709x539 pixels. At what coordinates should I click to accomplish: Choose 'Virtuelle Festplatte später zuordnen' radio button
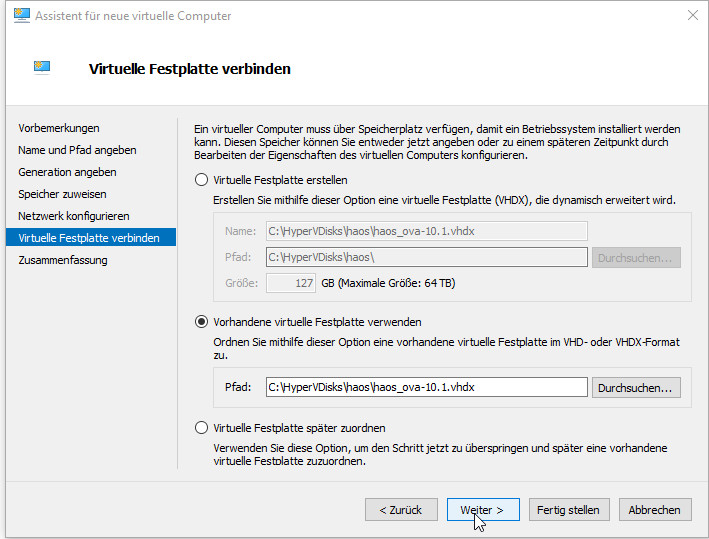[x=202, y=428]
